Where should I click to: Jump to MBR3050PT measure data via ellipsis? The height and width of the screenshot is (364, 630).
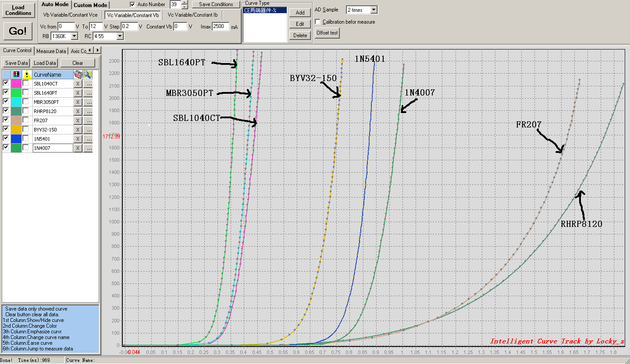click(x=88, y=102)
